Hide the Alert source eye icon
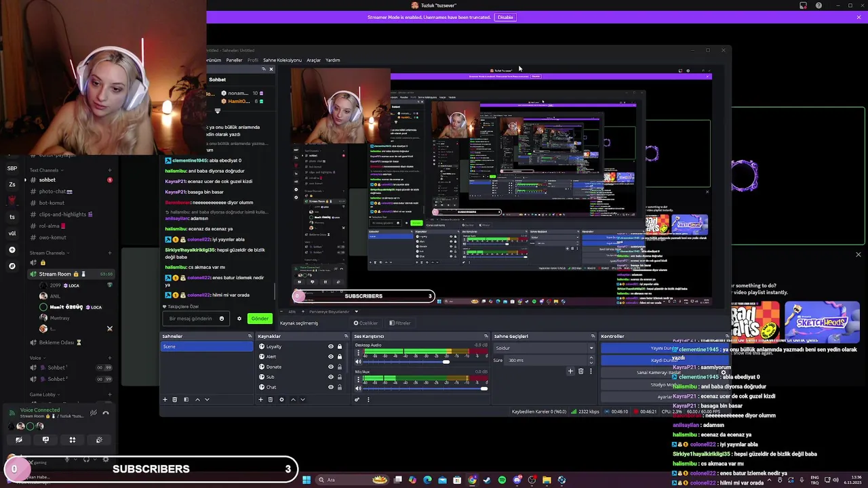This screenshot has height=488, width=868. [331, 357]
